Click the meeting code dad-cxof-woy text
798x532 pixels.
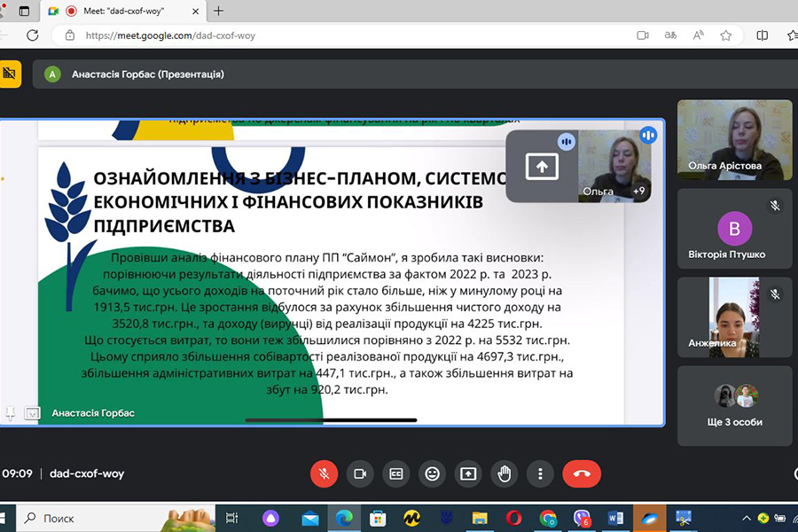(x=87, y=473)
